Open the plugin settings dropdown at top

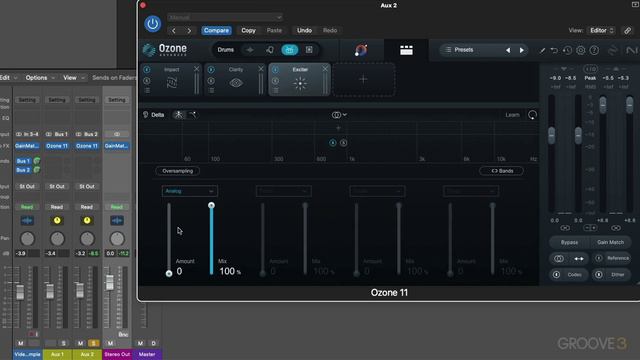coord(225,17)
